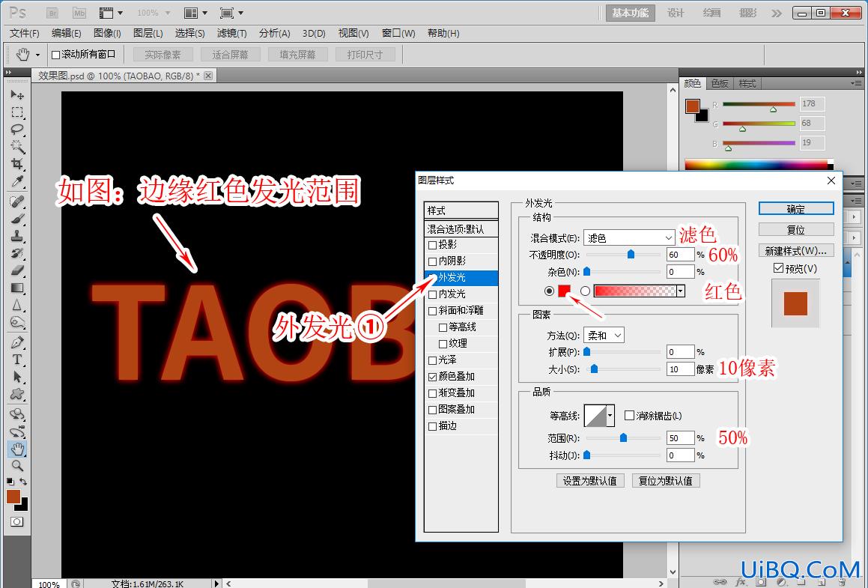
Task: Select the Eraser tool
Action: tap(17, 270)
